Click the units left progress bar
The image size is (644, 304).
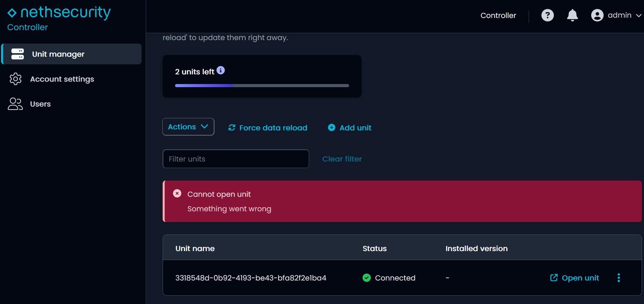coord(262,85)
